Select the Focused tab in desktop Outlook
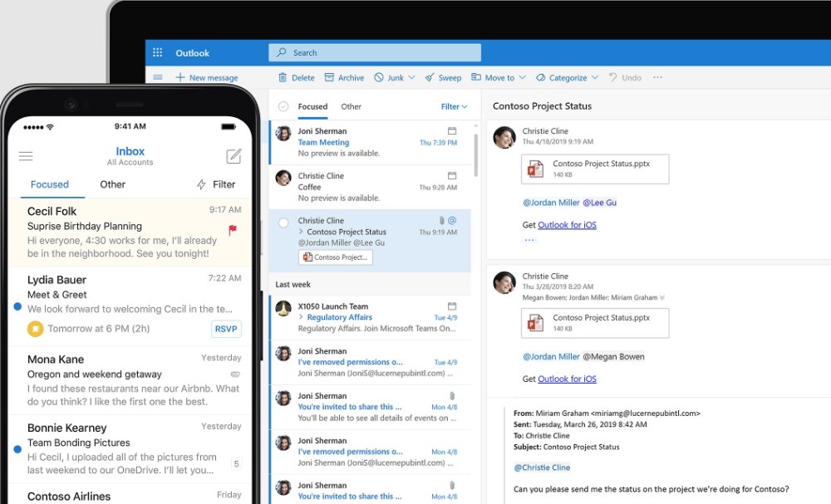831x504 pixels. click(312, 106)
